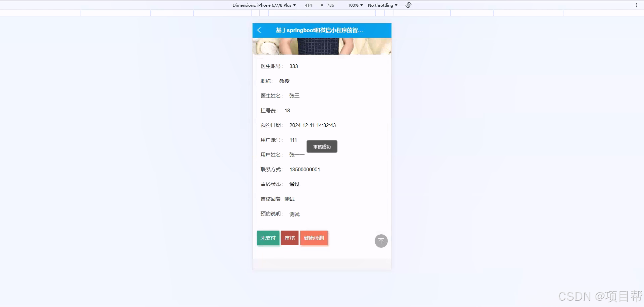
Task: Open the DevTools three-dot options menu
Action: click(x=637, y=4)
